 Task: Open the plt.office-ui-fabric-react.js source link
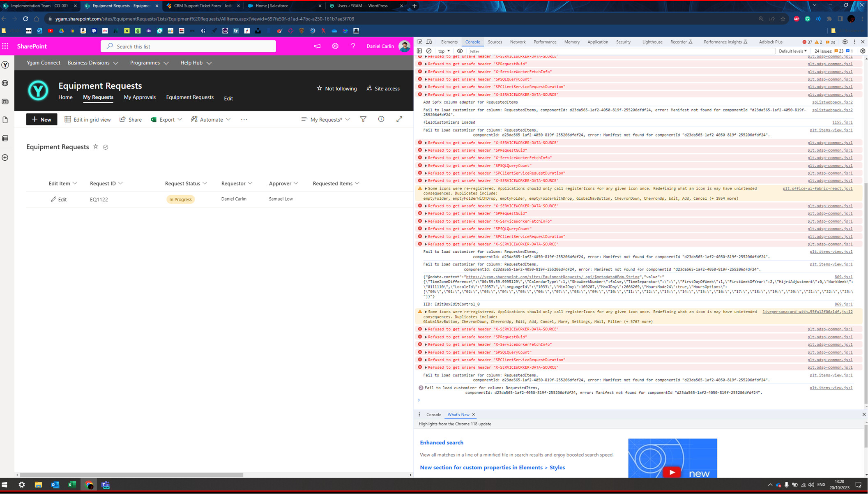[x=817, y=189]
